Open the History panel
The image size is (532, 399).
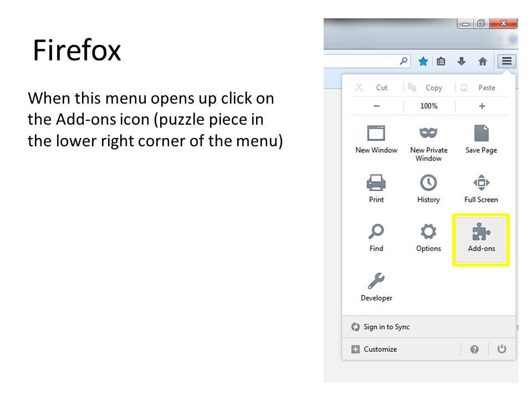click(x=428, y=188)
